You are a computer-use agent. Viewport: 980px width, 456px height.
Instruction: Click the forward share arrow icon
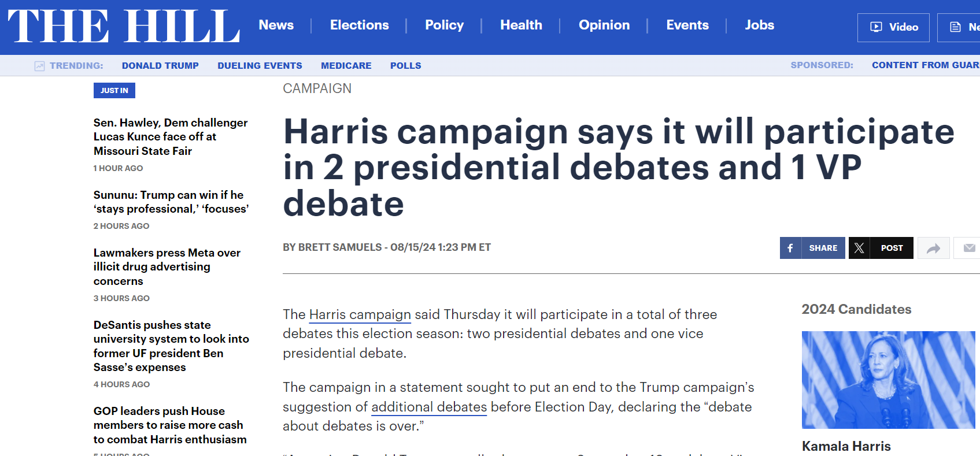point(933,249)
